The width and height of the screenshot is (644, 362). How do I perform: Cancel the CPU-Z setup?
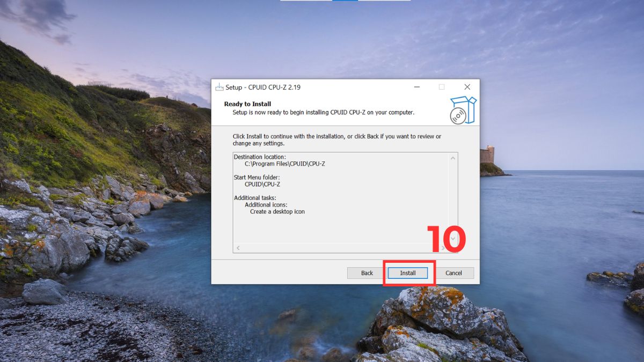coord(453,273)
